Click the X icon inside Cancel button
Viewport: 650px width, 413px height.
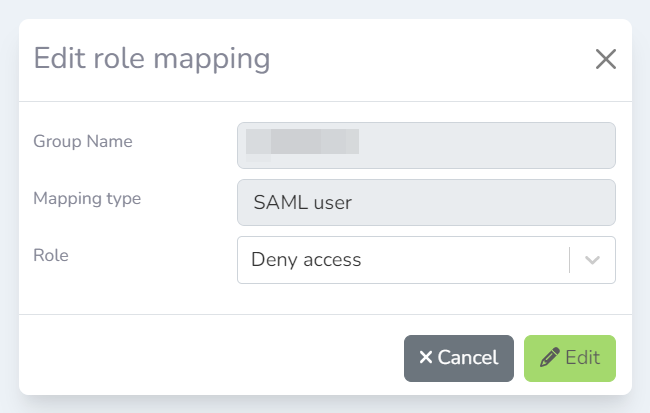[425, 358]
